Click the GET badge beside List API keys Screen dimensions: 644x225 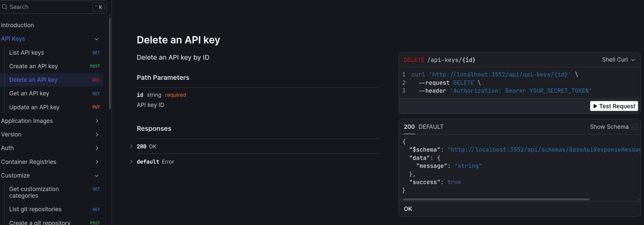(96, 53)
